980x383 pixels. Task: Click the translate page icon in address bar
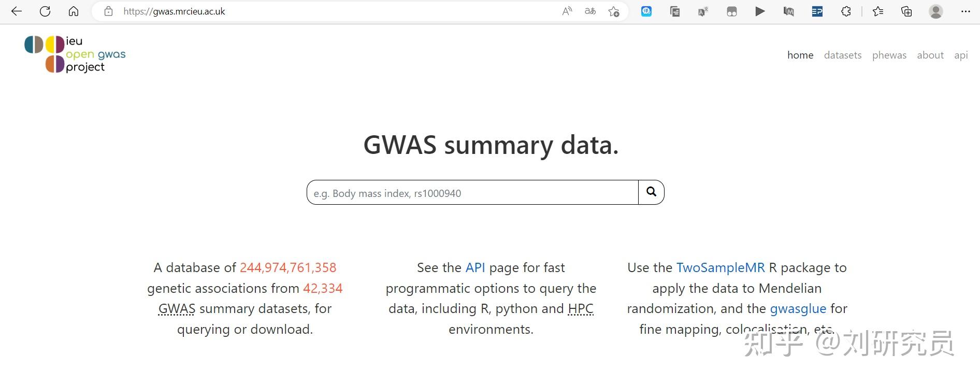[x=590, y=11]
